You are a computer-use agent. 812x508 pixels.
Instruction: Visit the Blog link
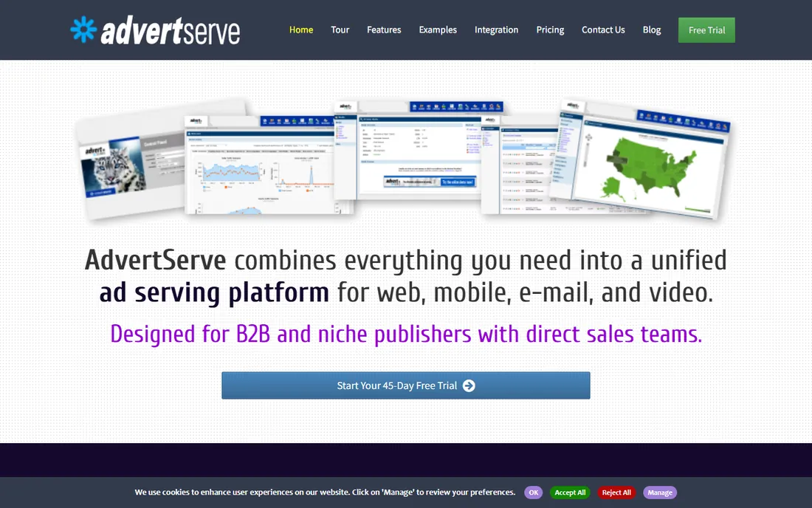coord(652,30)
